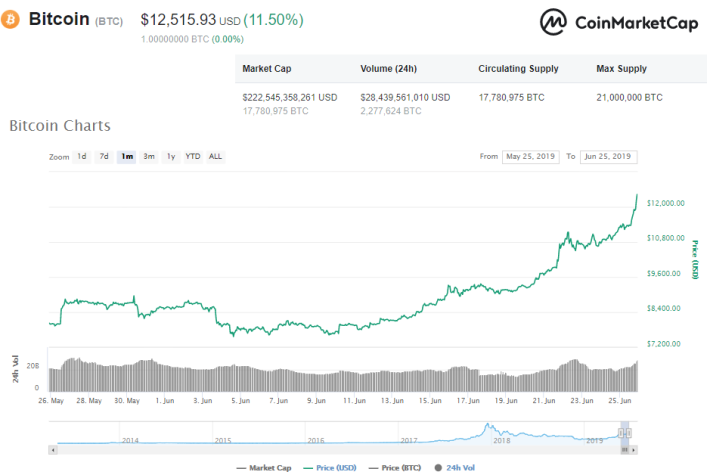Image resolution: width=710 pixels, height=475 pixels.
Task: Click the 2014 marker in navigator
Action: point(130,440)
